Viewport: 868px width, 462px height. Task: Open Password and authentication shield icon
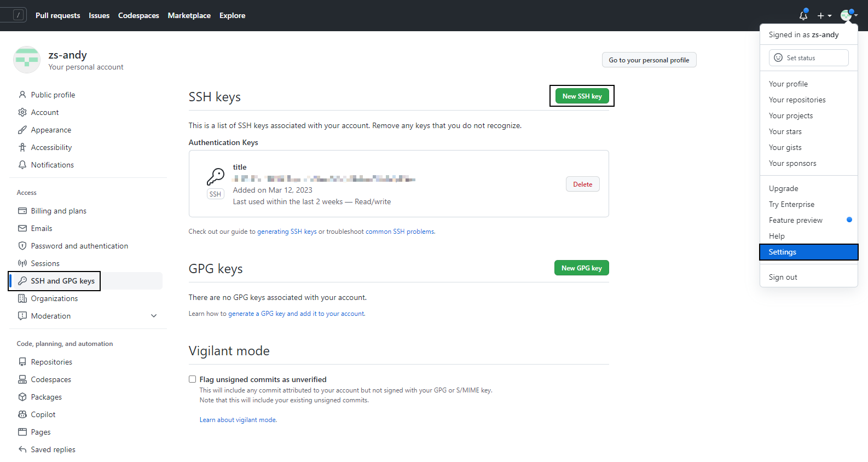[x=22, y=246]
